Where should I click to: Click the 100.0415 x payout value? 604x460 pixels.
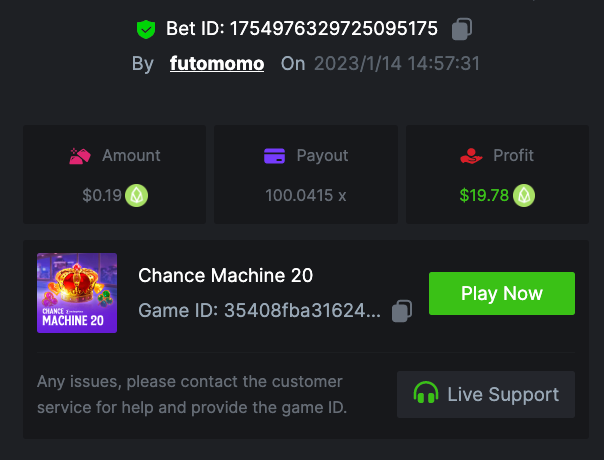[305, 195]
